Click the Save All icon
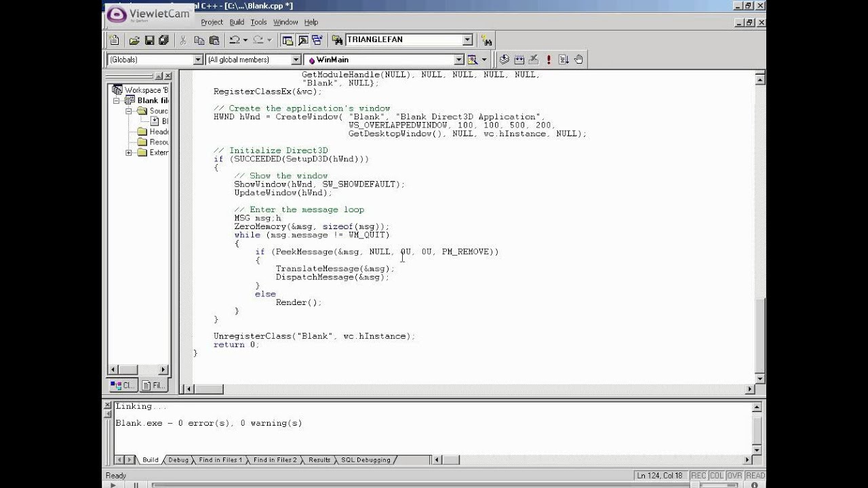The height and width of the screenshot is (488, 868). [x=163, y=40]
